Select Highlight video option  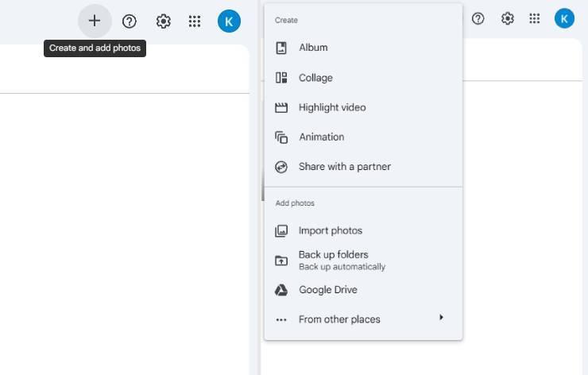pos(363,107)
